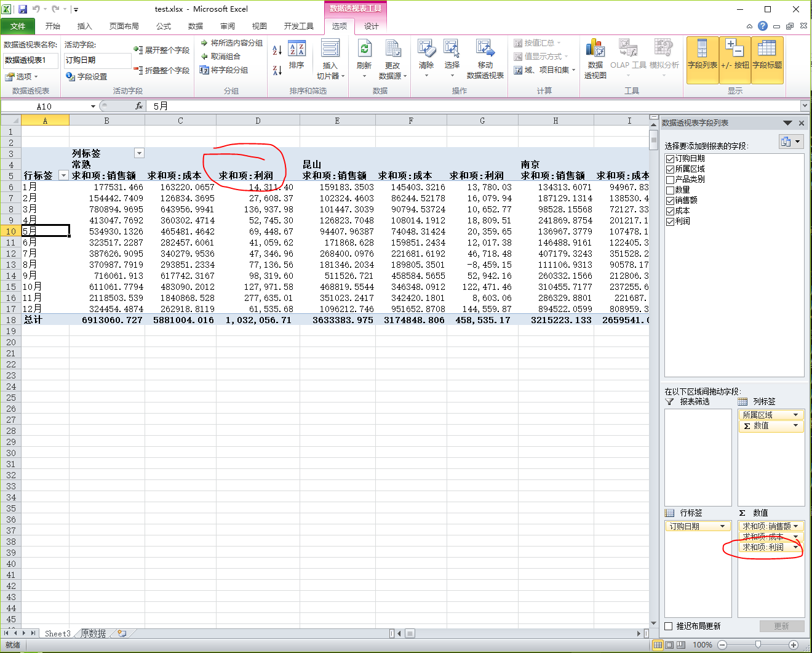The width and height of the screenshot is (812, 653).
Task: Click the sort ascending A-Z icon
Action: point(277,50)
